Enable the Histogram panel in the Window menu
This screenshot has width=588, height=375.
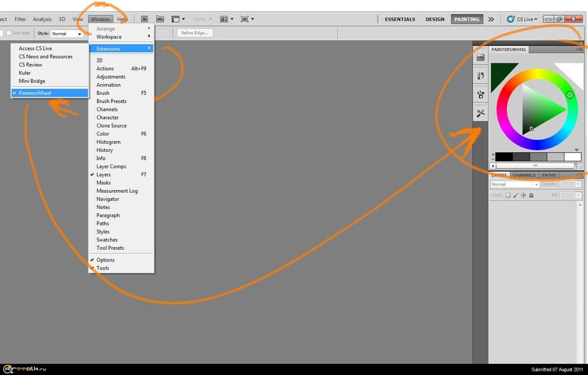(x=122, y=142)
